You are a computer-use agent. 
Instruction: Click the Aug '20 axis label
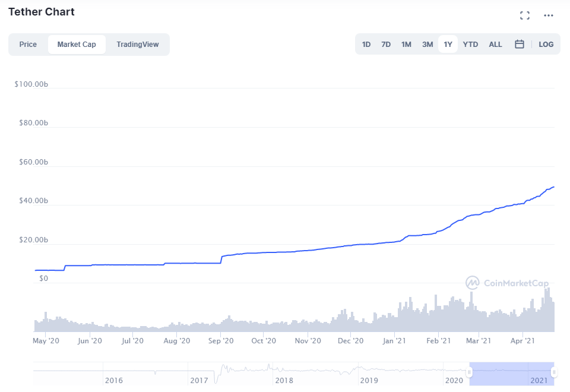click(x=177, y=341)
